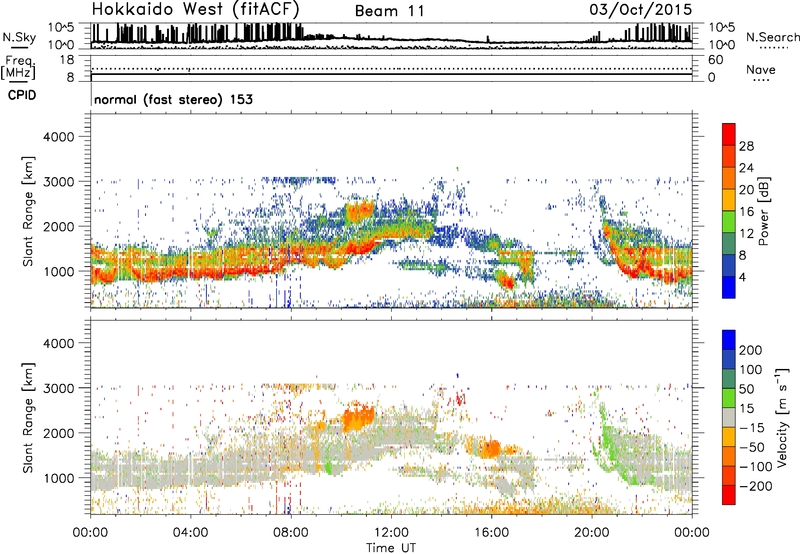This screenshot has width=800, height=554.
Task: Click the 'Slant Range [km]' label of power panel
Action: point(28,211)
